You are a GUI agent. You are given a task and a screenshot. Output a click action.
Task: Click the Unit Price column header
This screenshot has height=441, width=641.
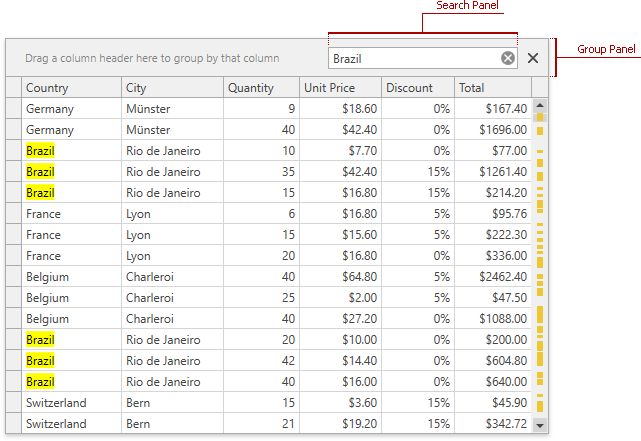point(340,88)
